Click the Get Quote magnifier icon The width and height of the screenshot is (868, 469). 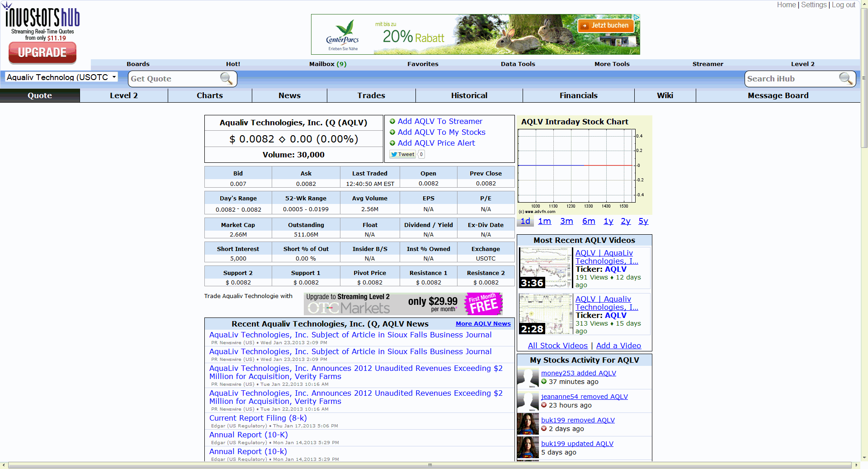pyautogui.click(x=226, y=79)
